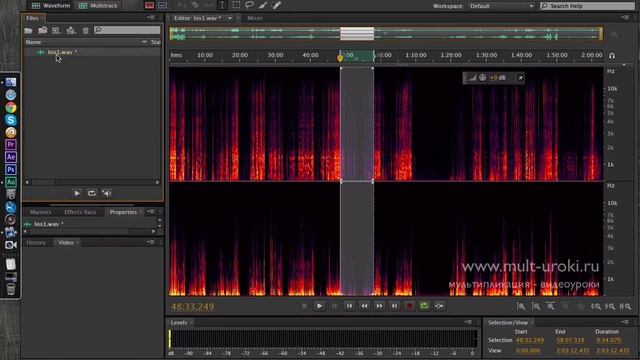Switch to Waveform editor view

pos(51,5)
